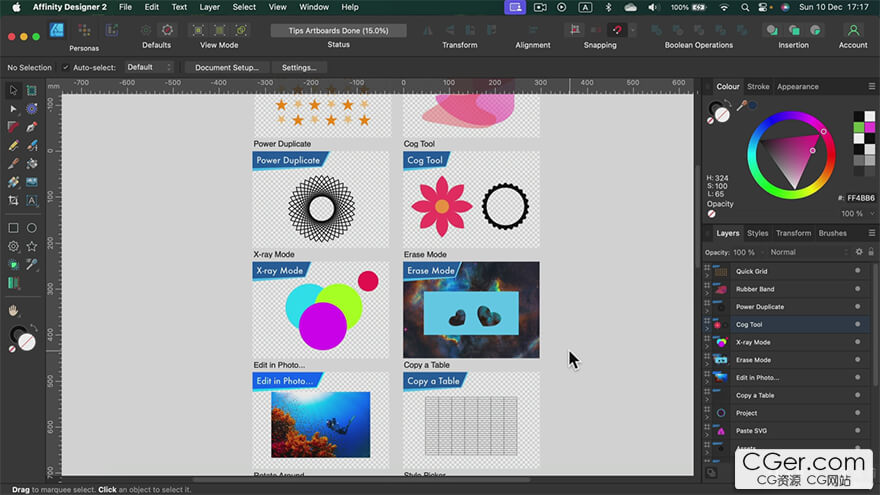Select the Cog shape tool
The height and width of the screenshot is (495, 880).
pos(13,246)
